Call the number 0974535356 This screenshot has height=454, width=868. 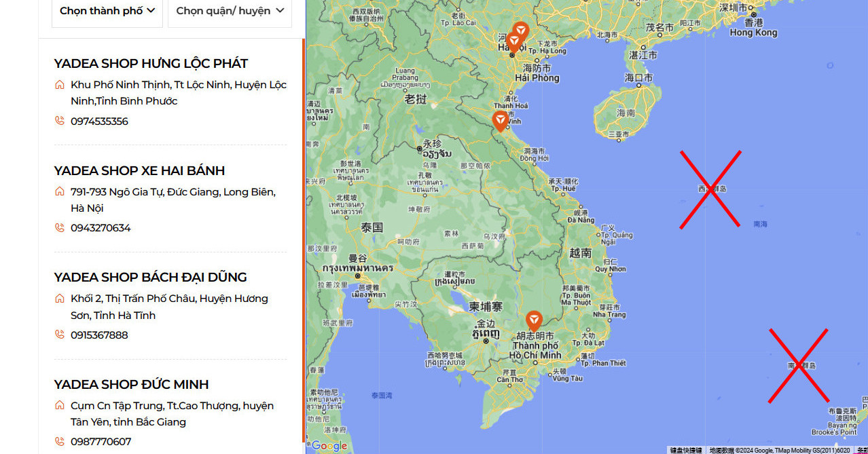pyautogui.click(x=99, y=121)
